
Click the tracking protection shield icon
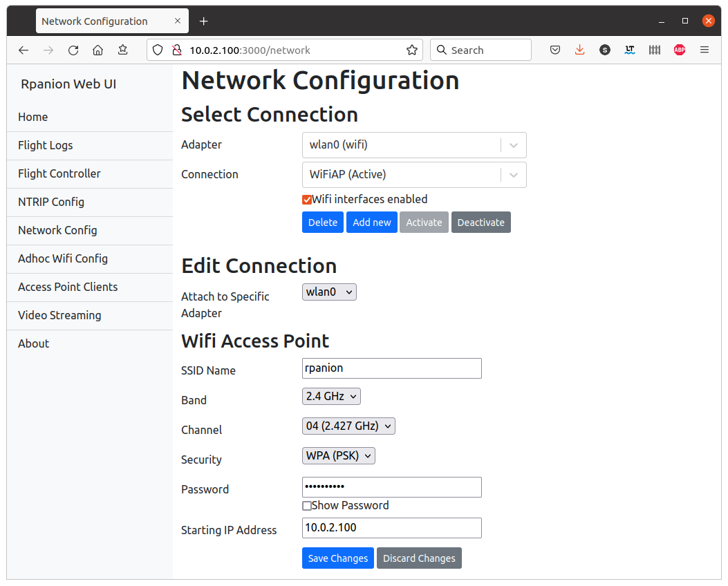click(158, 50)
